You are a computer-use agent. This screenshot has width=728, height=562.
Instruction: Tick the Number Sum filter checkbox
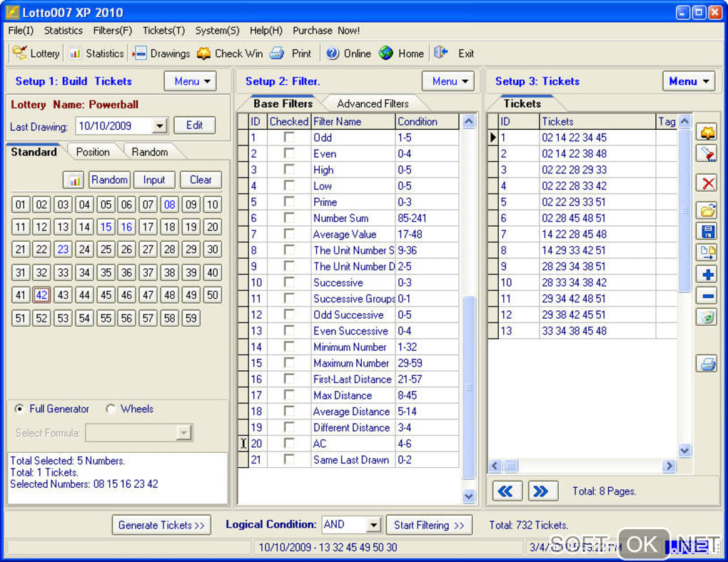pyautogui.click(x=289, y=218)
